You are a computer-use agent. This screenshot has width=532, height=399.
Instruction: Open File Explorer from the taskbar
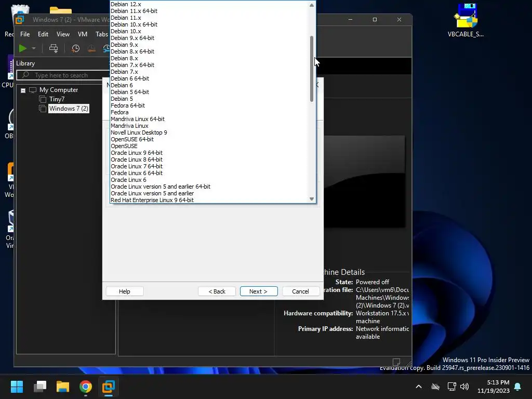click(63, 387)
